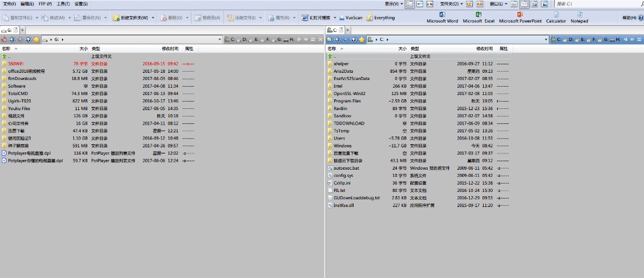Open the 设置(S) menu

coord(81,4)
